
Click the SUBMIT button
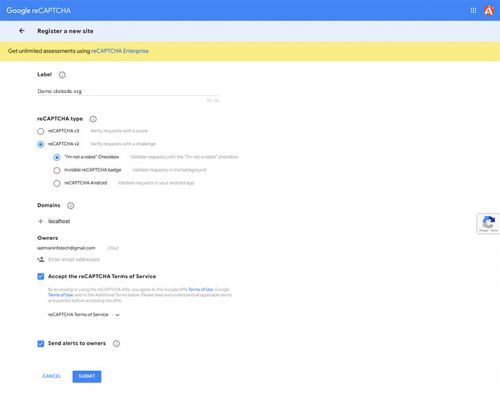tap(87, 376)
